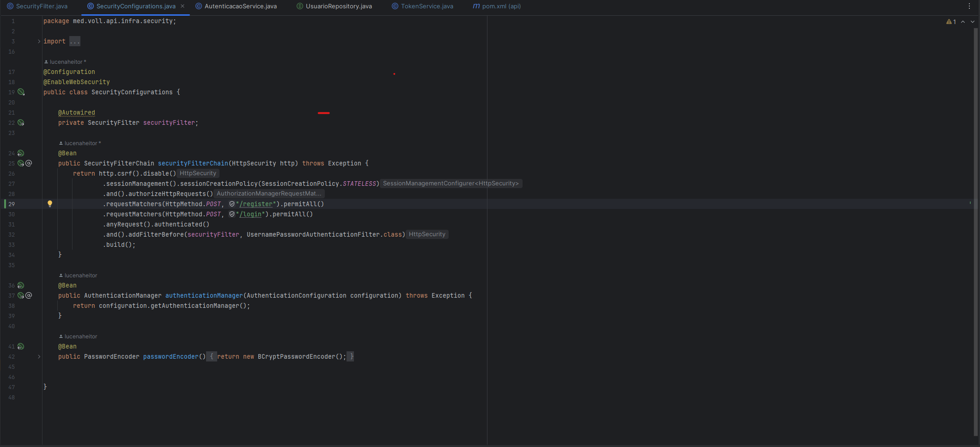980x447 pixels.
Task: Click the author hint above securityFilterChain @Bean
Action: click(x=80, y=143)
